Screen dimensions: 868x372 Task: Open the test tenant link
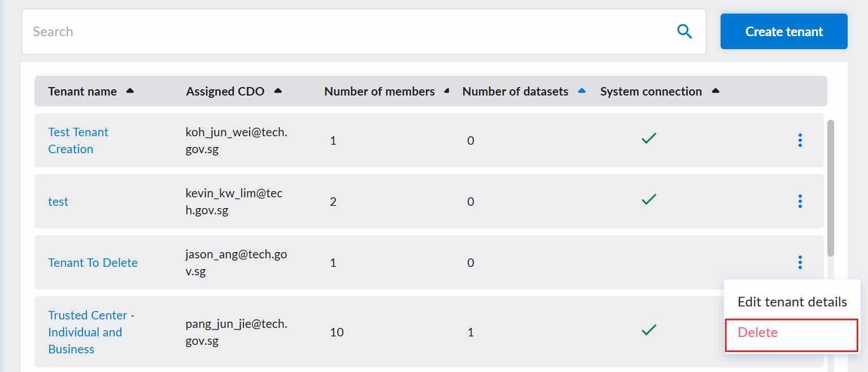pos(58,202)
